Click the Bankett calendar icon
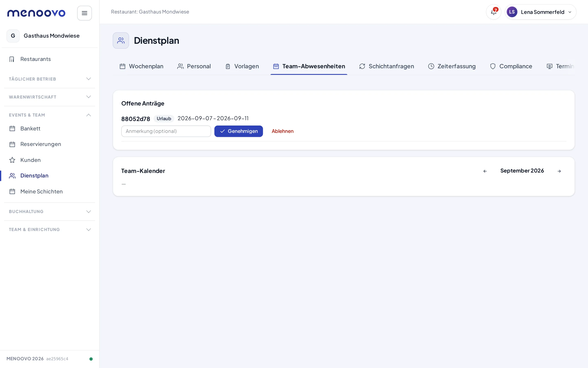The height and width of the screenshot is (368, 588). click(x=12, y=129)
